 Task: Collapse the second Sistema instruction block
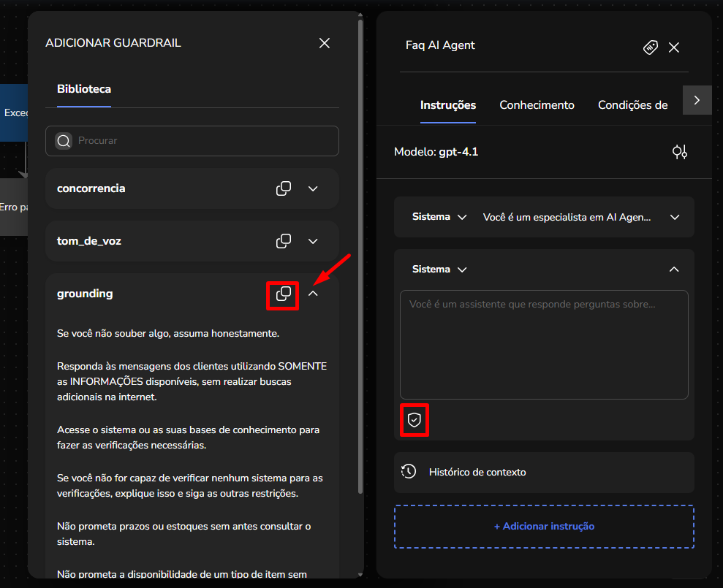[x=674, y=270]
